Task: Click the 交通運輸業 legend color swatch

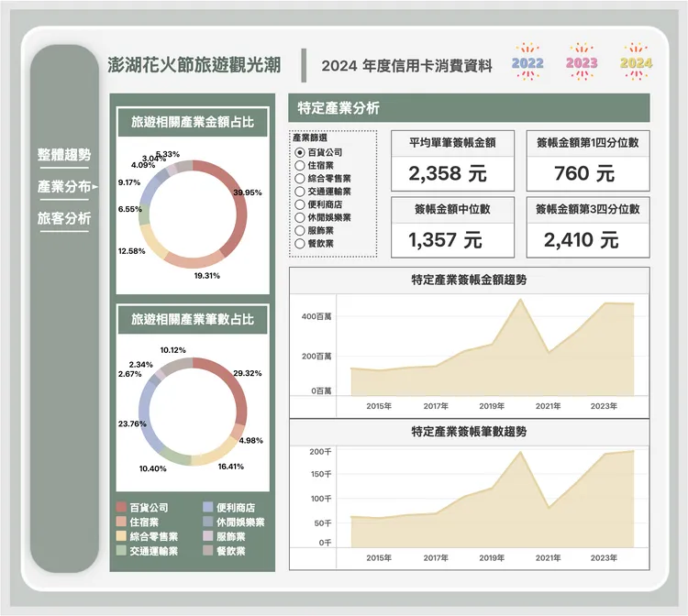Action: pyautogui.click(x=121, y=551)
